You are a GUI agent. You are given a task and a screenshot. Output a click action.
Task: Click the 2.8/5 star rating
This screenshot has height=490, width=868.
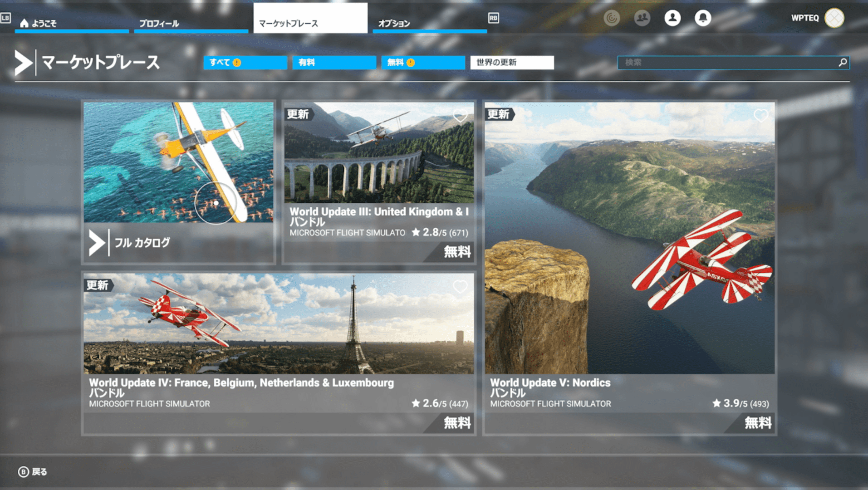440,232
